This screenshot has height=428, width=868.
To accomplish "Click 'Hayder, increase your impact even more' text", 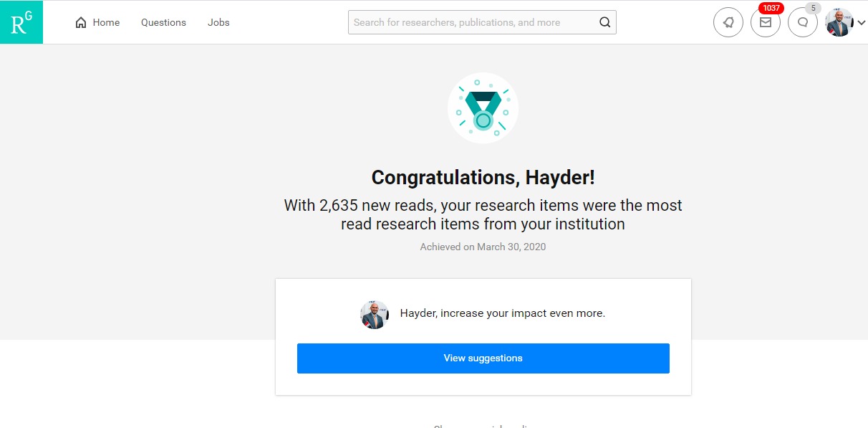I will point(503,313).
